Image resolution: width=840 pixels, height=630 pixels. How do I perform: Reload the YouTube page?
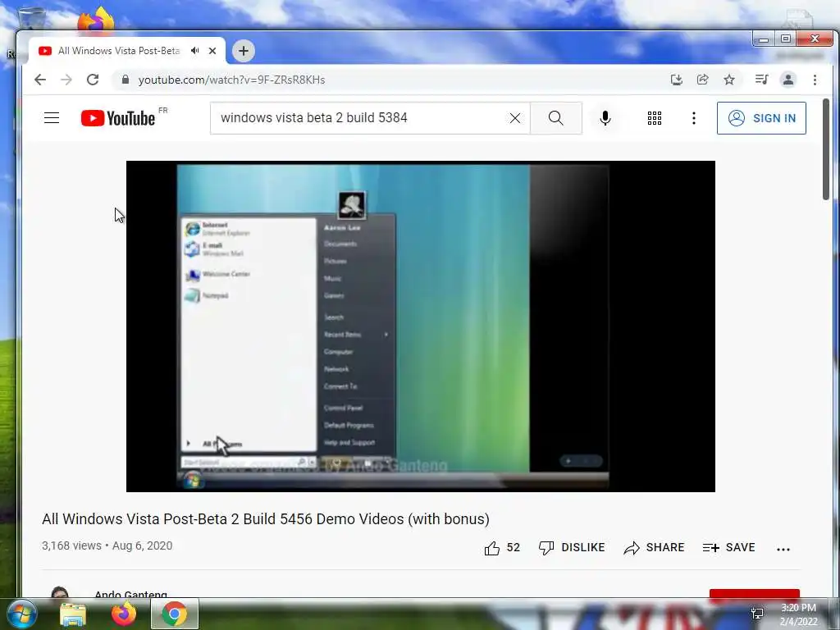coord(93,80)
